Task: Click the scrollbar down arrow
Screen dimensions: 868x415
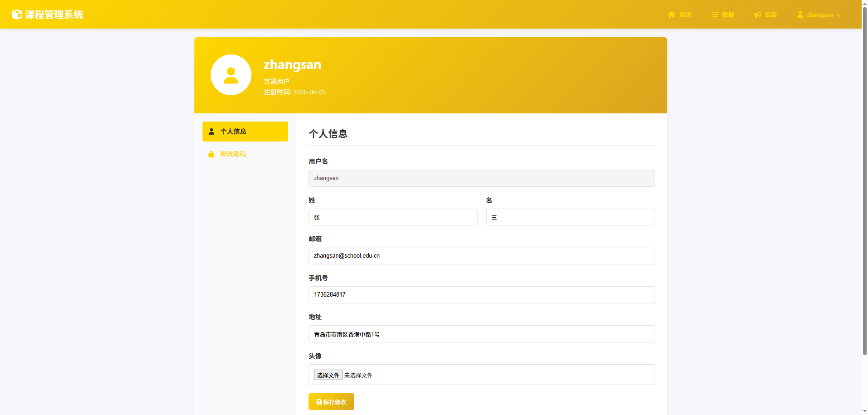Action: tap(864, 411)
